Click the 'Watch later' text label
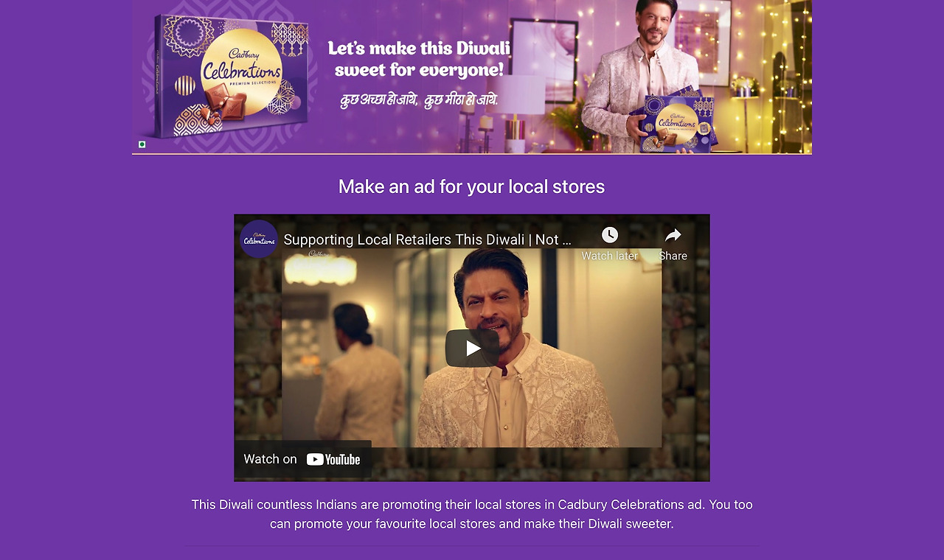The width and height of the screenshot is (944, 560). (609, 256)
